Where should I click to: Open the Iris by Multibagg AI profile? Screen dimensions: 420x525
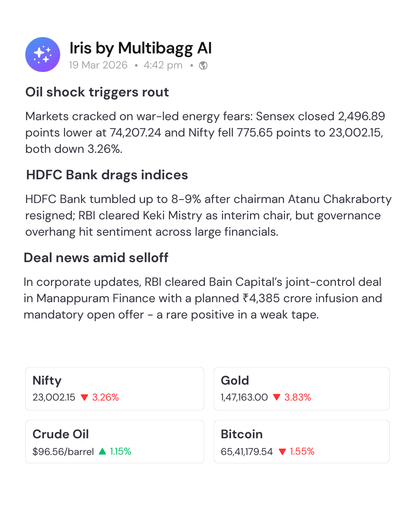pyautogui.click(x=140, y=48)
